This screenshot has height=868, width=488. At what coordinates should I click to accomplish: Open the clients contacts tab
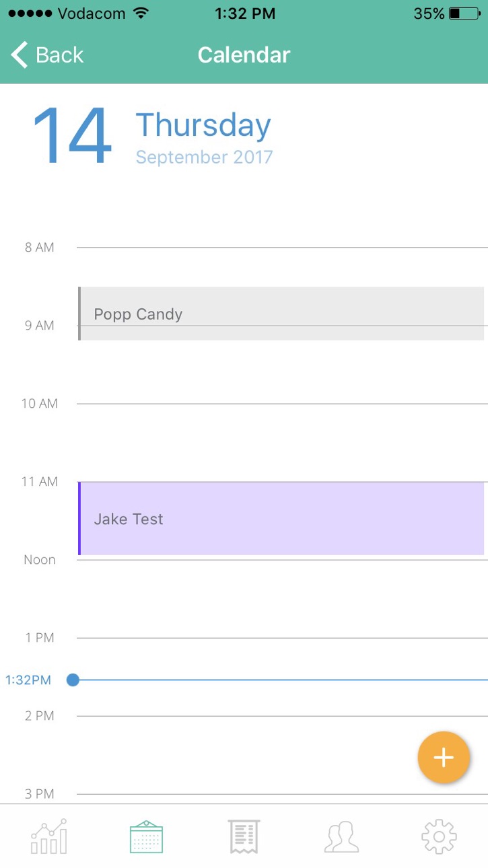tap(341, 837)
